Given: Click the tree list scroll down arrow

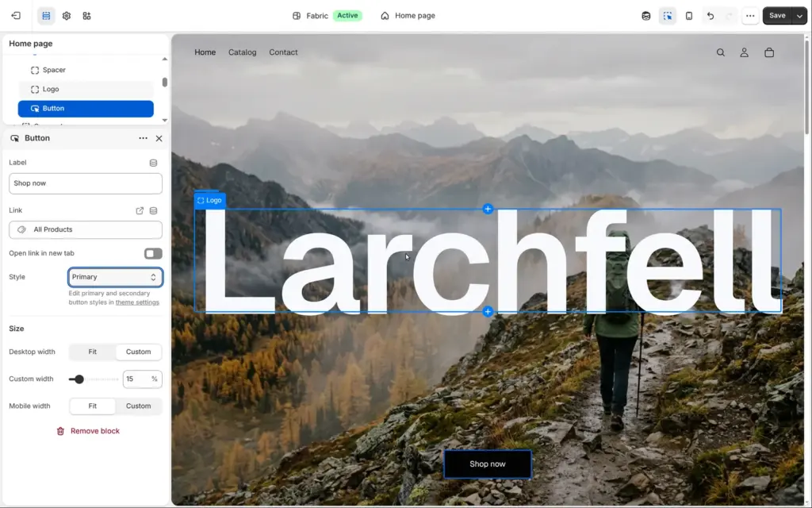Looking at the screenshot, I should (165, 121).
